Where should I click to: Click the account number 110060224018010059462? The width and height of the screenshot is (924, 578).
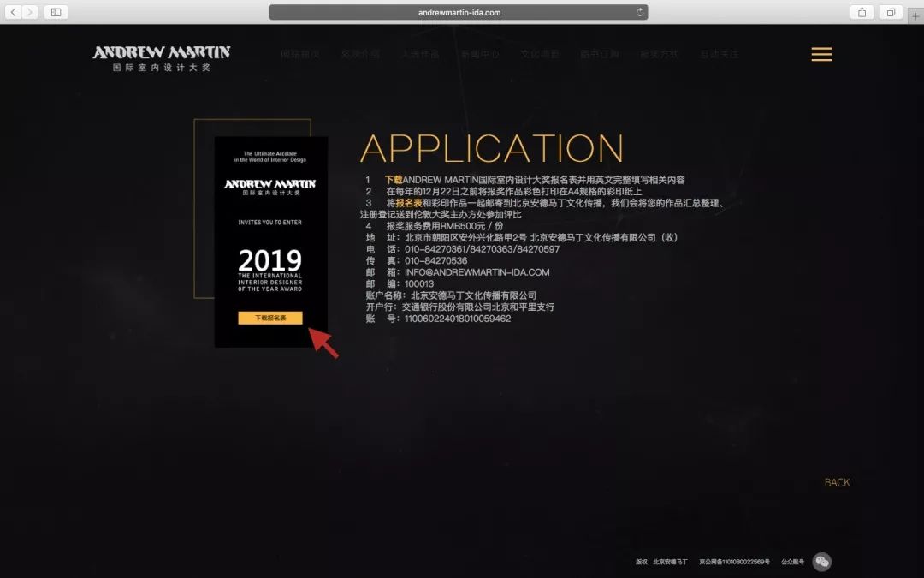(457, 319)
